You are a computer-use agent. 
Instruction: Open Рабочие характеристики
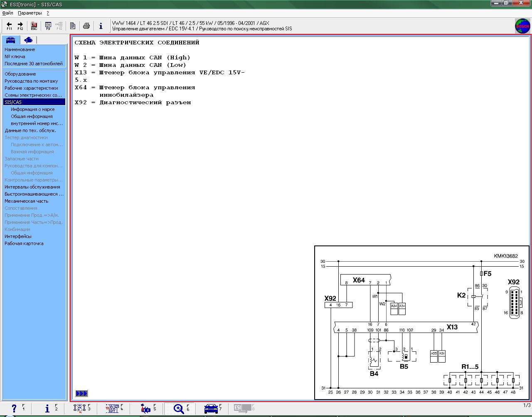click(x=31, y=88)
